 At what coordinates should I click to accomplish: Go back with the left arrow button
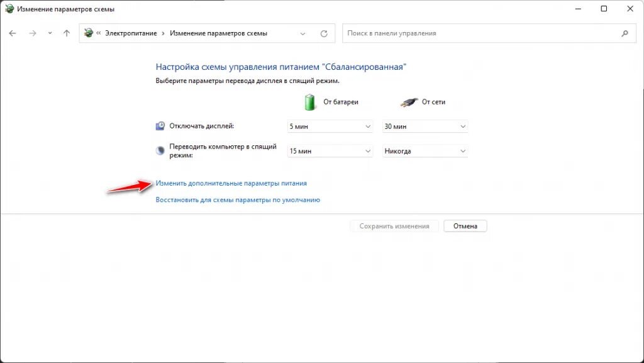click(x=13, y=33)
